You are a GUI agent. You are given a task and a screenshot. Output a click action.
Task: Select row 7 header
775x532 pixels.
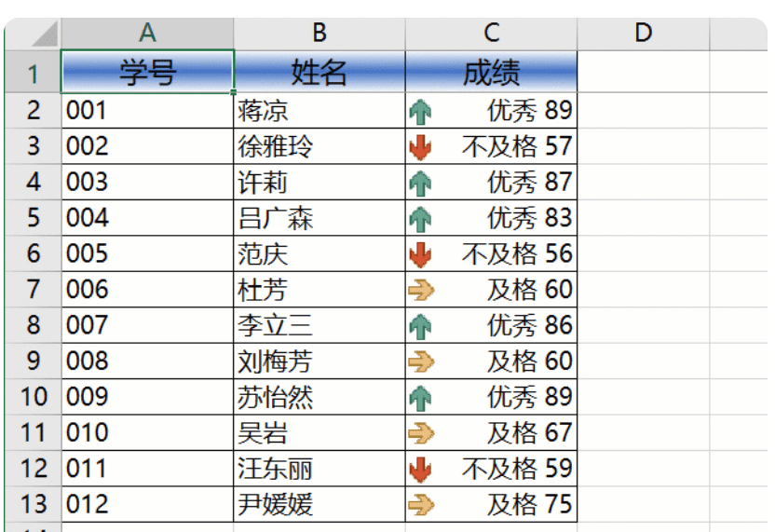pyautogui.click(x=33, y=289)
